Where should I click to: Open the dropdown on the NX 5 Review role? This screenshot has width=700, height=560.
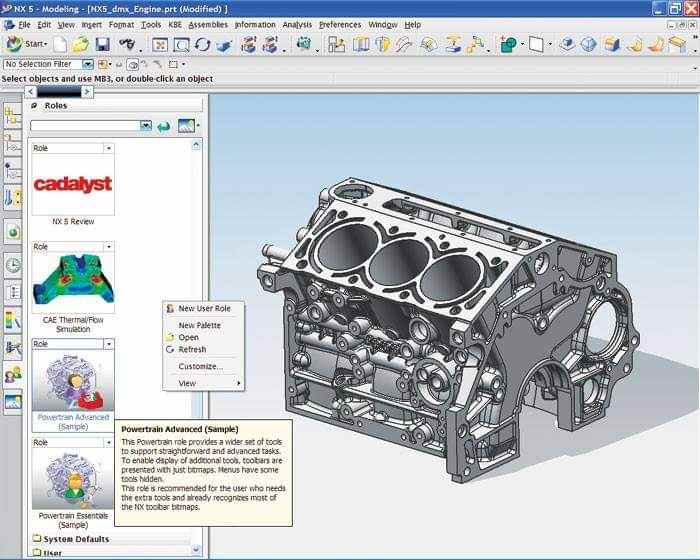[108, 148]
